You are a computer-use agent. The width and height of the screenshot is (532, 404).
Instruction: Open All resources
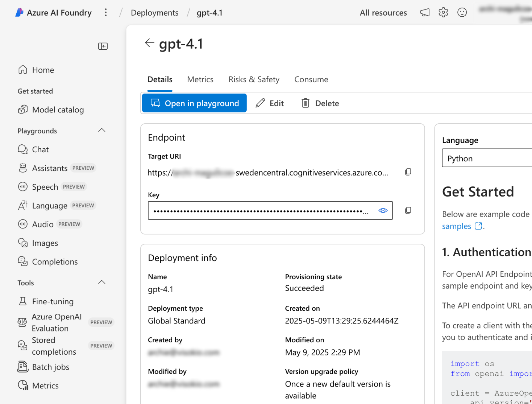click(383, 13)
